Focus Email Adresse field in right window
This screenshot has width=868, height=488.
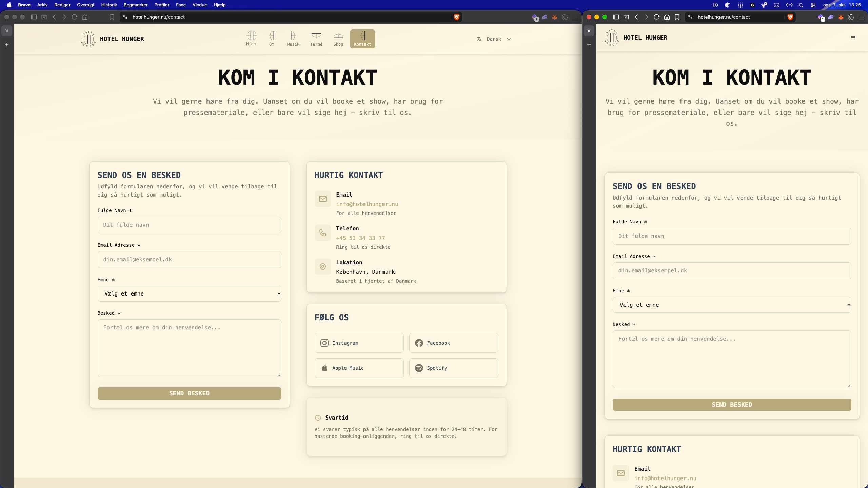[732, 271]
